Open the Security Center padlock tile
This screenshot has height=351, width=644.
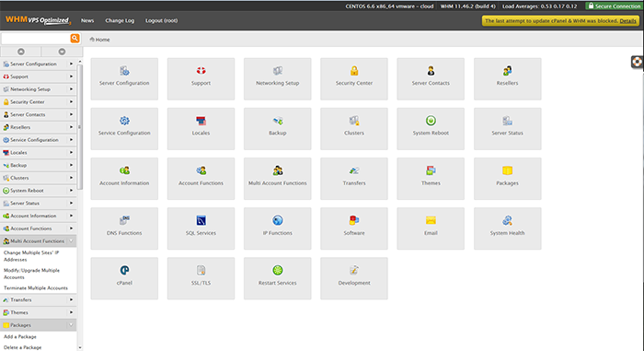[x=354, y=79]
